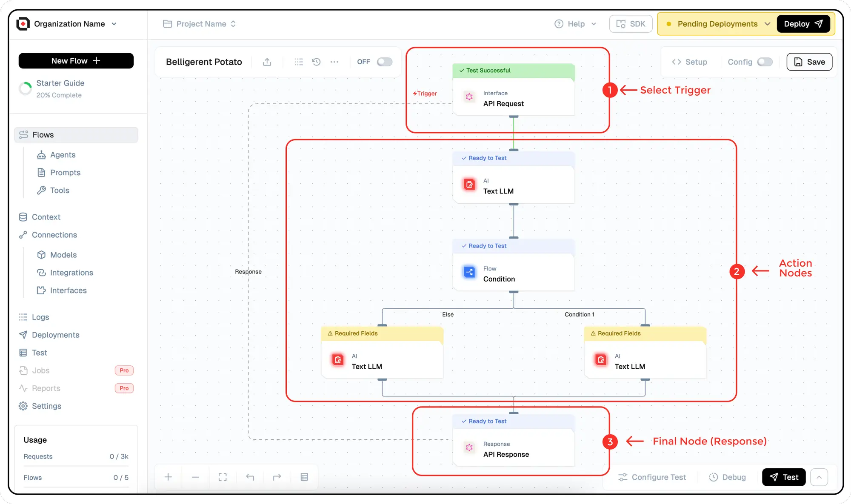Toggle the flow OFF switch on
This screenshot has height=504, width=851.
click(x=384, y=62)
